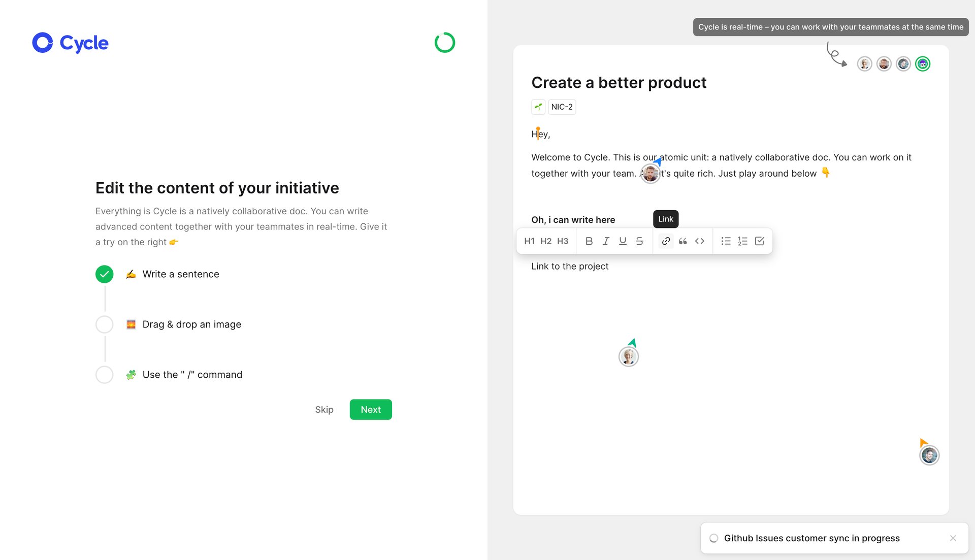Insert a code block using the code icon
Image resolution: width=975 pixels, height=560 pixels.
(699, 241)
